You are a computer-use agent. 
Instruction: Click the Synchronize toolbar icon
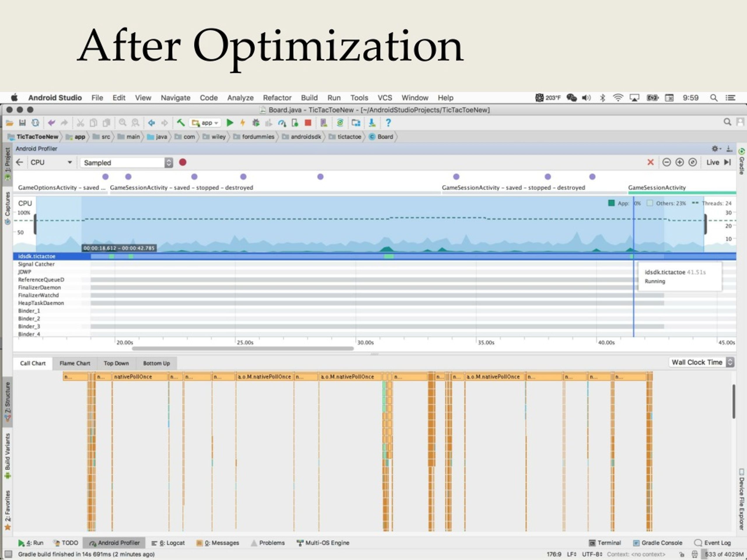pyautogui.click(x=35, y=123)
